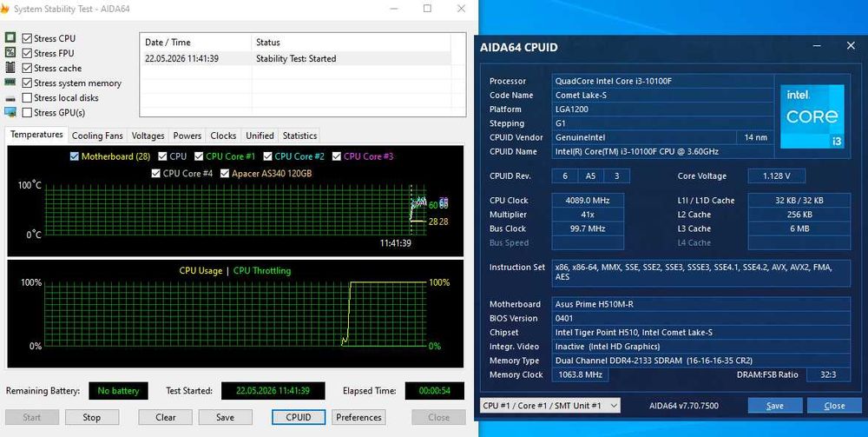Enable the Stress local disks checkbox
The image size is (868, 437).
point(27,98)
